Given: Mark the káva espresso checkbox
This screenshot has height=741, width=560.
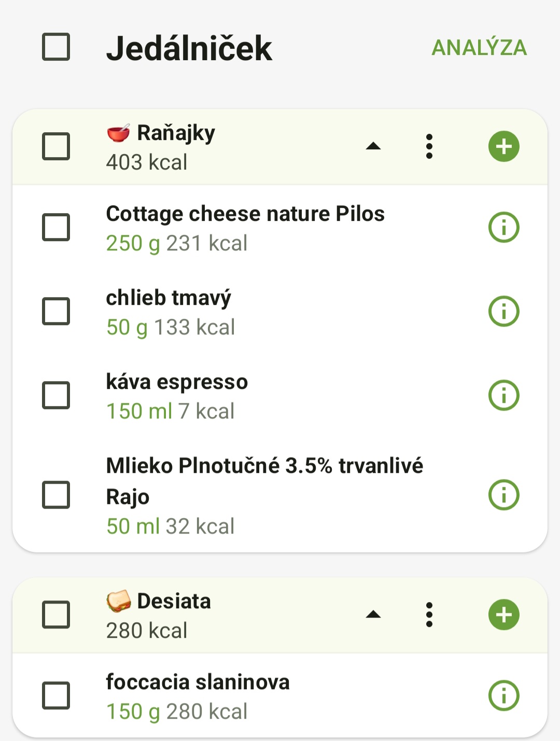Looking at the screenshot, I should point(56,395).
